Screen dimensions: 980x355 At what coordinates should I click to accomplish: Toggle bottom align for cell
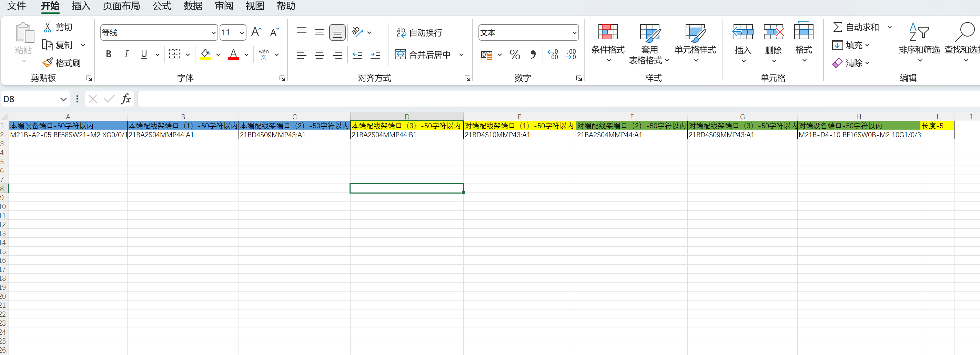tap(337, 32)
